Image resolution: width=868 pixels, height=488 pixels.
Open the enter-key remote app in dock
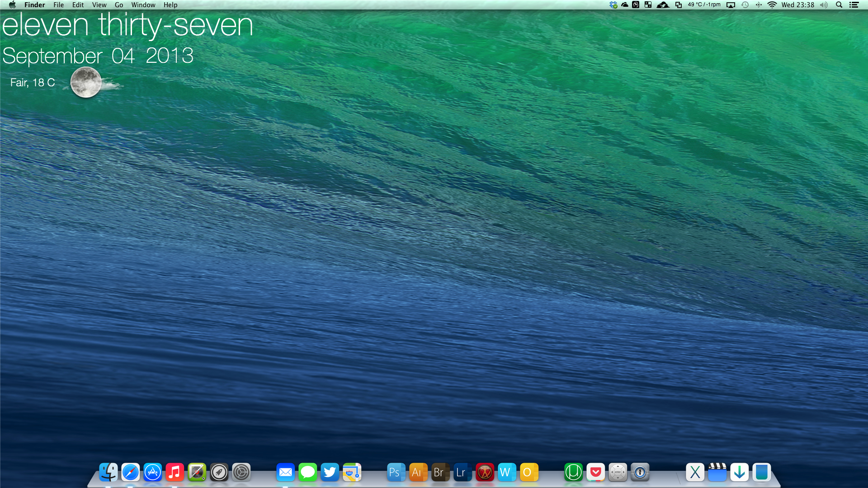coord(618,472)
